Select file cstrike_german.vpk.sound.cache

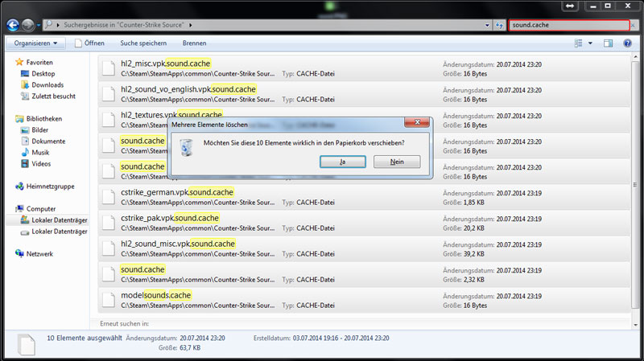(x=364, y=197)
